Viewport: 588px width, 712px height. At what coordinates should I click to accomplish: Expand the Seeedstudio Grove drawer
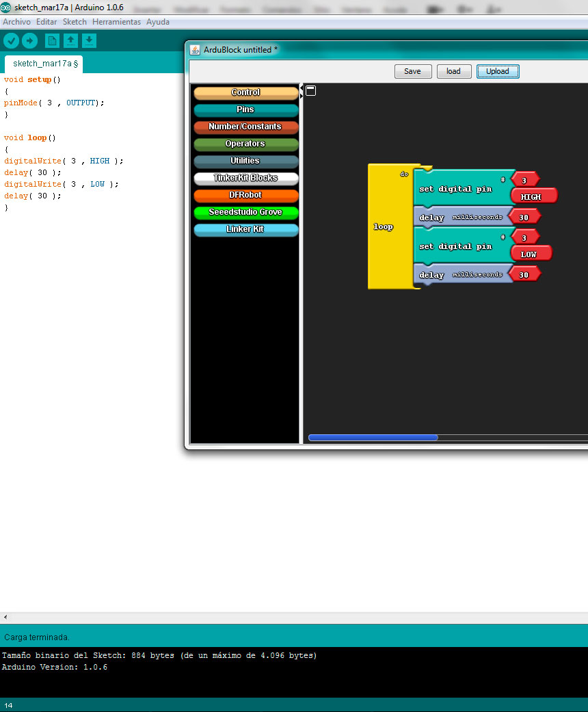(245, 213)
